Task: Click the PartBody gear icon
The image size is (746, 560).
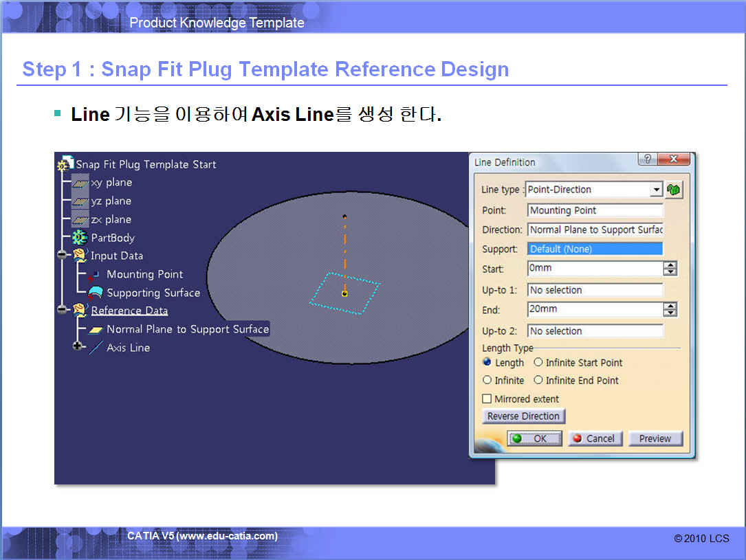Action: tap(80, 238)
